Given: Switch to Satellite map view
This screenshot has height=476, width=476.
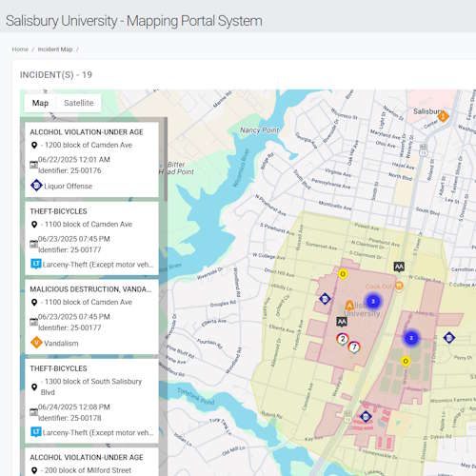Looking at the screenshot, I should [79, 103].
